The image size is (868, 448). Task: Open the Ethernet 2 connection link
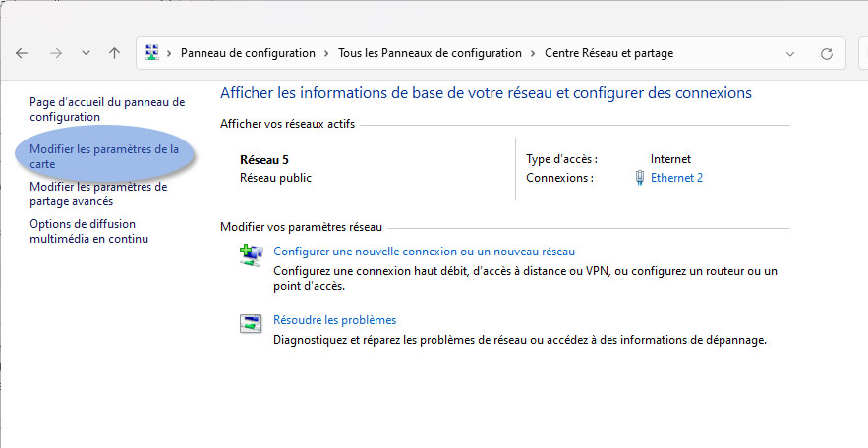[x=676, y=178]
